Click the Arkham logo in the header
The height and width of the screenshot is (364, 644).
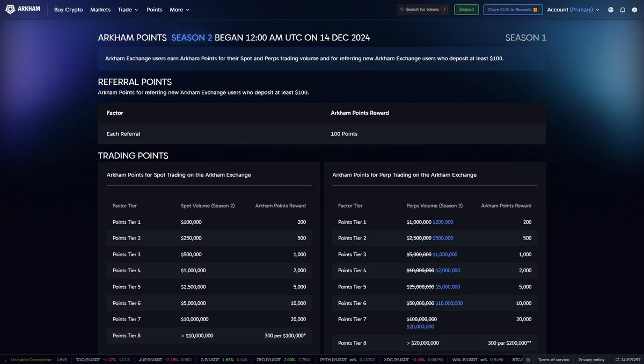coord(23,10)
